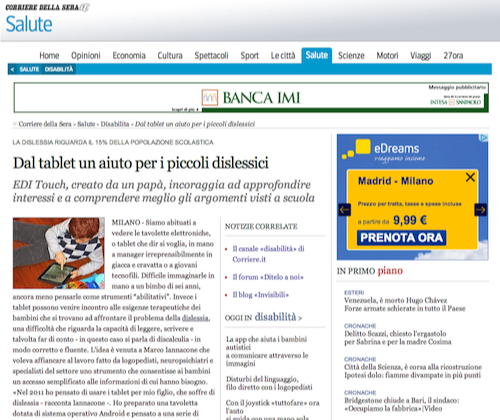Viewport: 500px width, 420px height.
Task: Select the highlighted Salute tab
Action: [317, 55]
